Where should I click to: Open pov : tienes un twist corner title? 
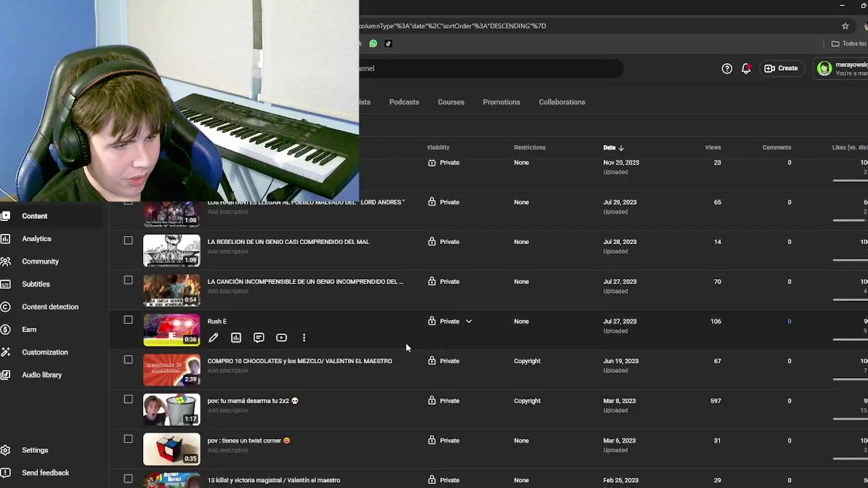coord(249,441)
